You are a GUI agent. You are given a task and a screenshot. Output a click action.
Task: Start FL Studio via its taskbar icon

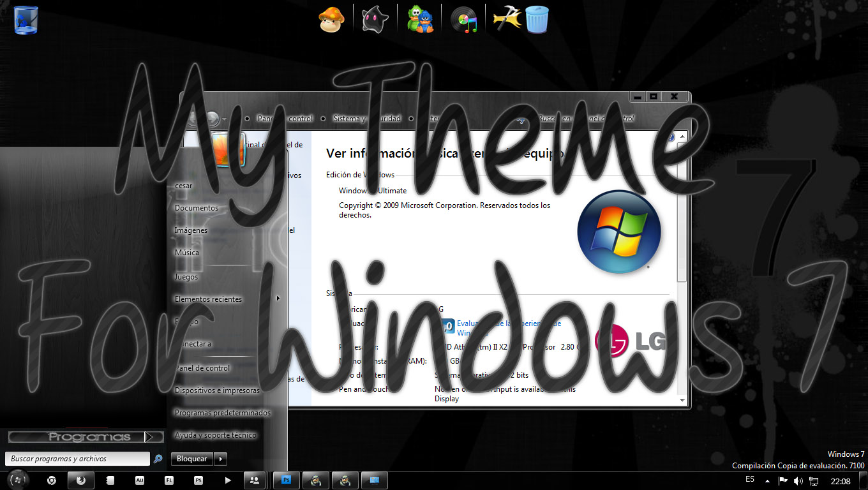[x=168, y=480]
